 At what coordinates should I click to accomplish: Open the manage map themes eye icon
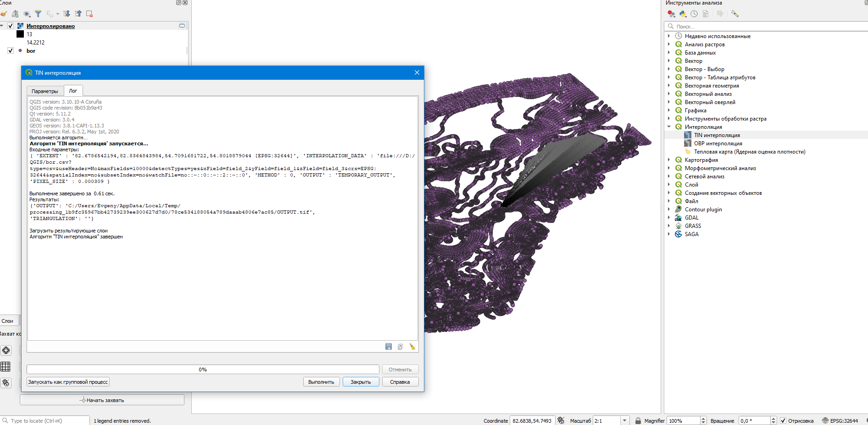(27, 14)
